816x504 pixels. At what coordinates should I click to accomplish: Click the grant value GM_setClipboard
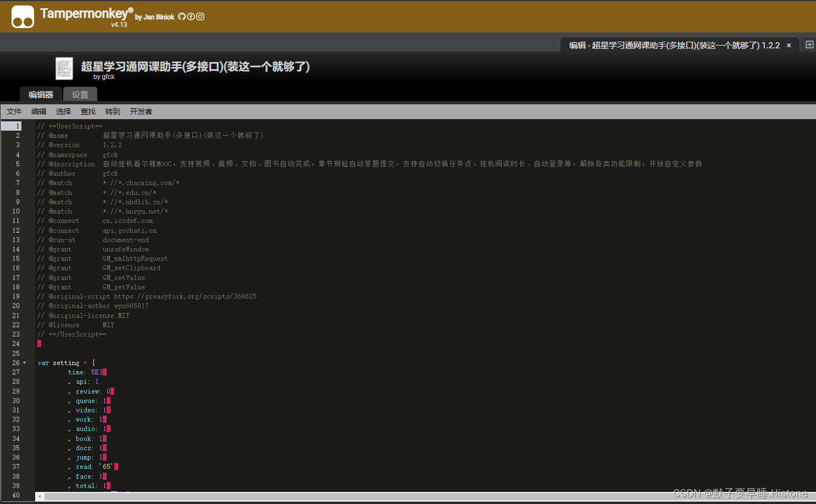click(x=131, y=268)
